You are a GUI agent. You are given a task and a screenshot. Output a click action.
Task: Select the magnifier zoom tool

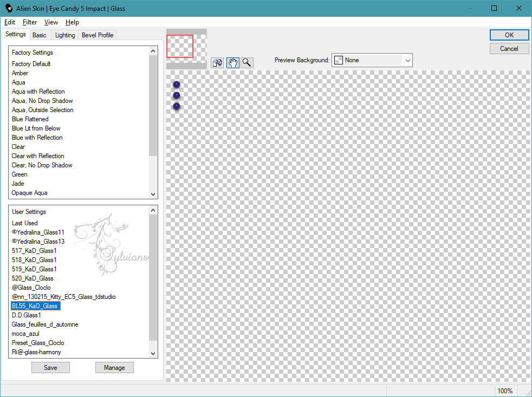pos(247,63)
